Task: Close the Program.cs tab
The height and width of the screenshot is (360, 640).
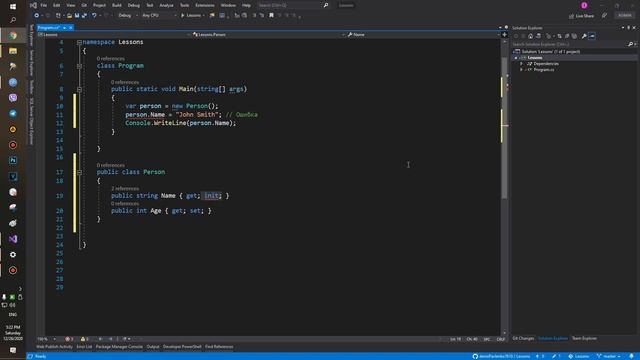Action: [71, 28]
